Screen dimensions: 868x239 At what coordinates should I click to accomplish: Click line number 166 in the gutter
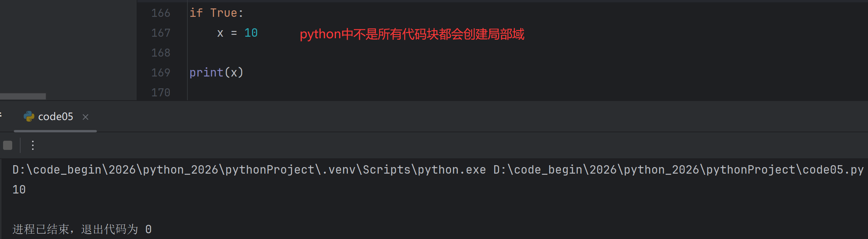click(x=161, y=13)
